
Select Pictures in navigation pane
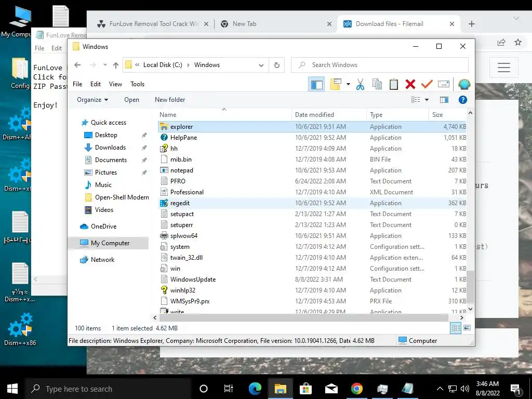coord(106,172)
